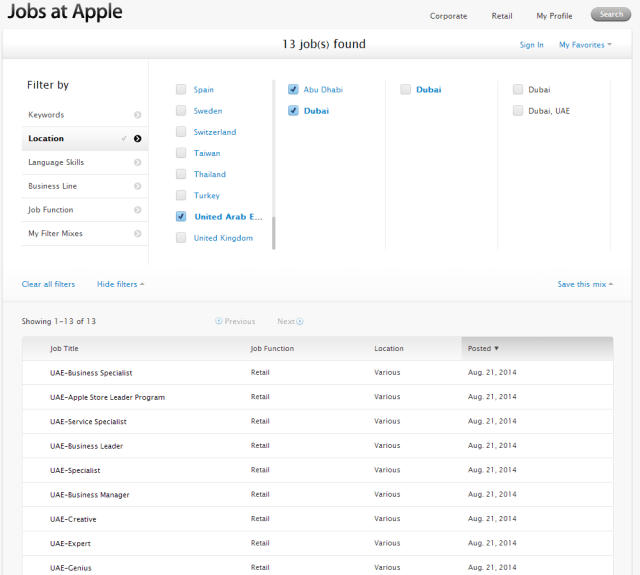640x575 pixels.
Task: Select the Job Function filter category
Action: click(85, 210)
